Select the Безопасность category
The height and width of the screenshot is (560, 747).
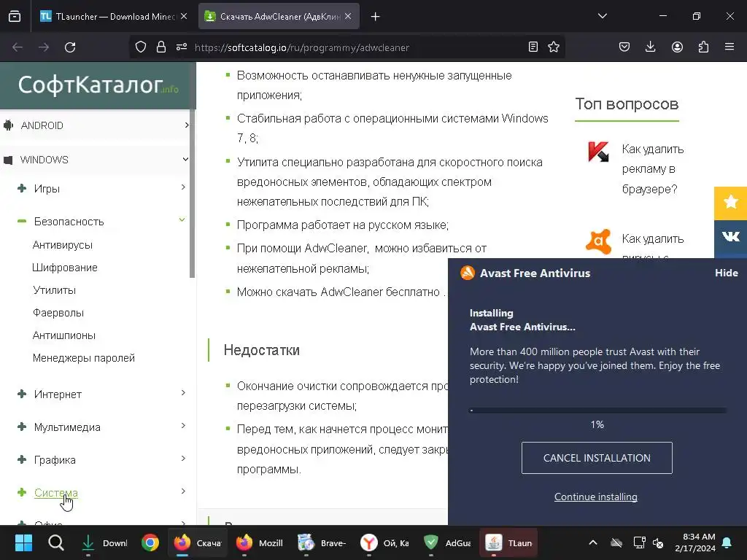[69, 222]
